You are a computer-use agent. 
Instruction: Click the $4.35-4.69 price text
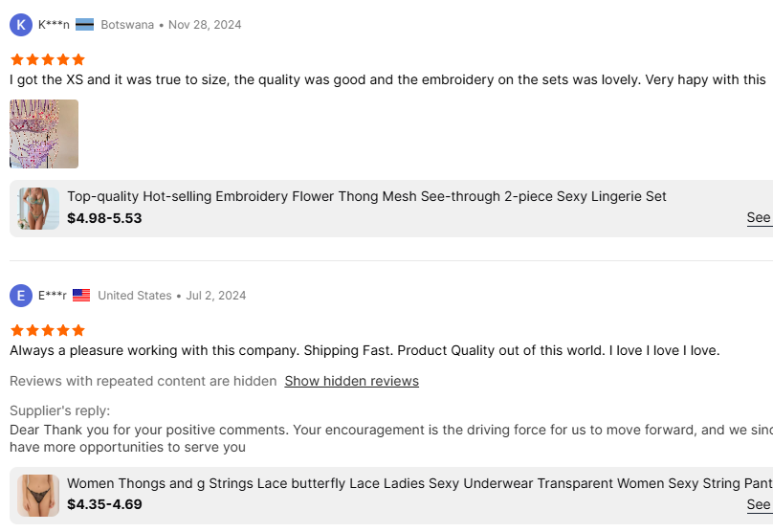tap(104, 504)
